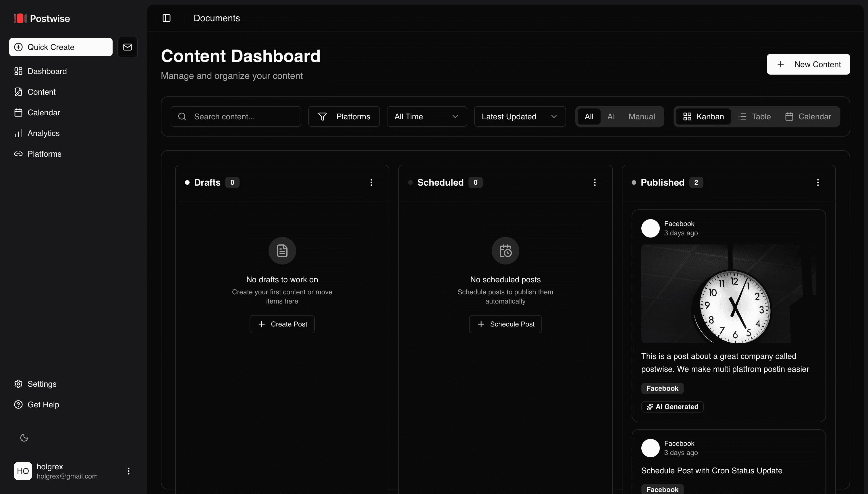Click the Search content input field

point(236,116)
